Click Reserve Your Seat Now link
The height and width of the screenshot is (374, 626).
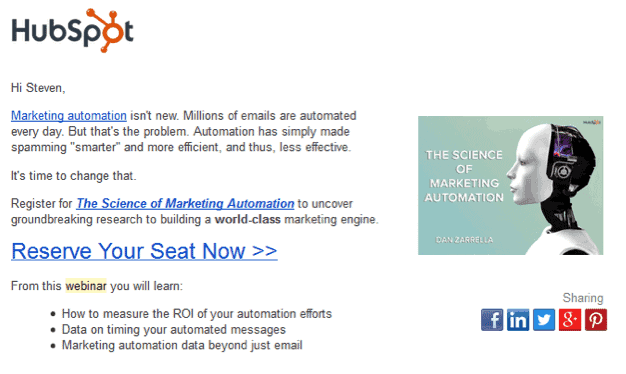pyautogui.click(x=144, y=251)
